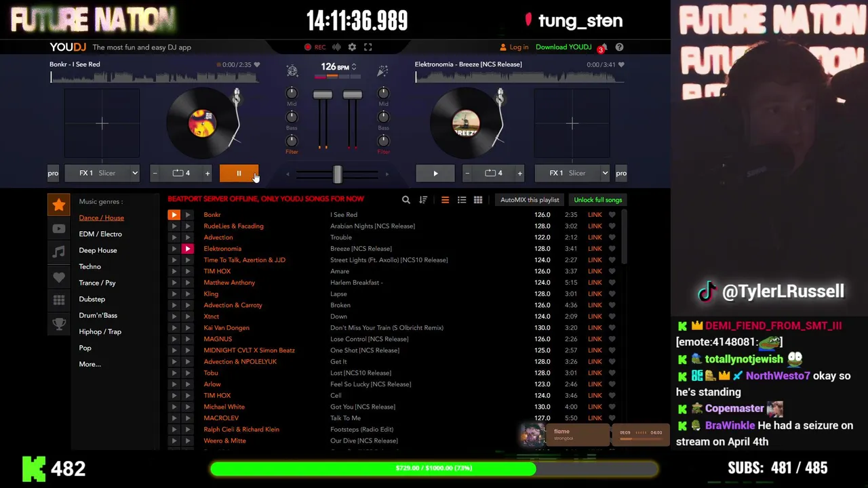Click the Log in link
This screenshot has width=868, height=488.
514,47
